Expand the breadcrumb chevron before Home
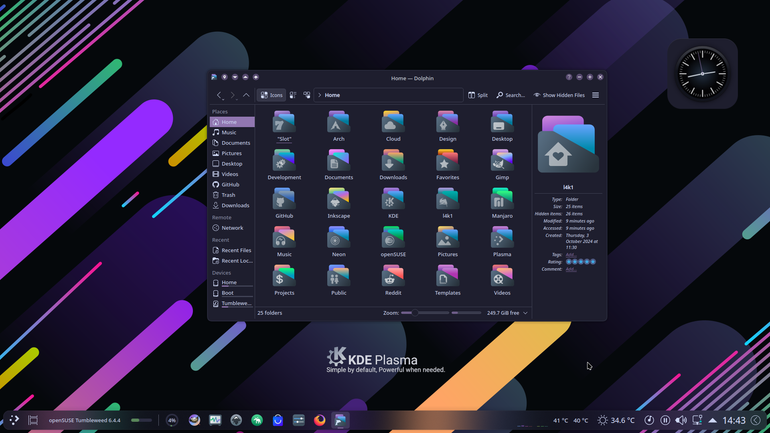770x433 pixels. (x=319, y=95)
